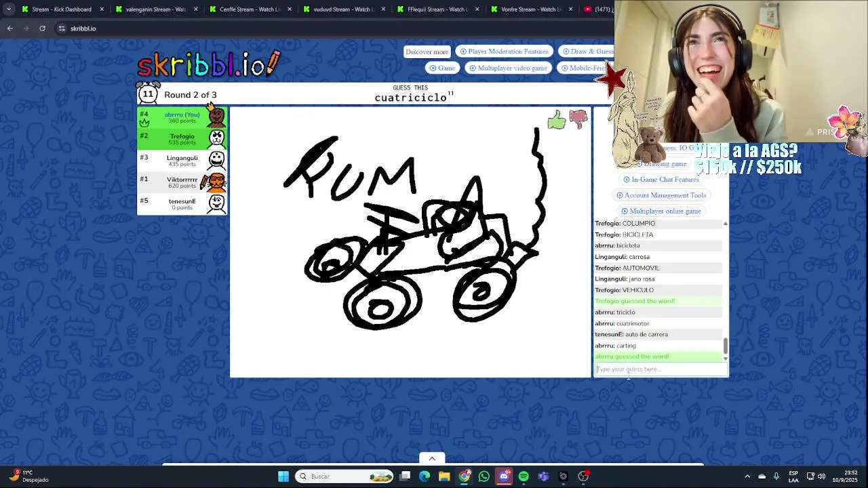Switch to valenganin Stream tab
Screen dimensions: 868x488
pos(155,9)
